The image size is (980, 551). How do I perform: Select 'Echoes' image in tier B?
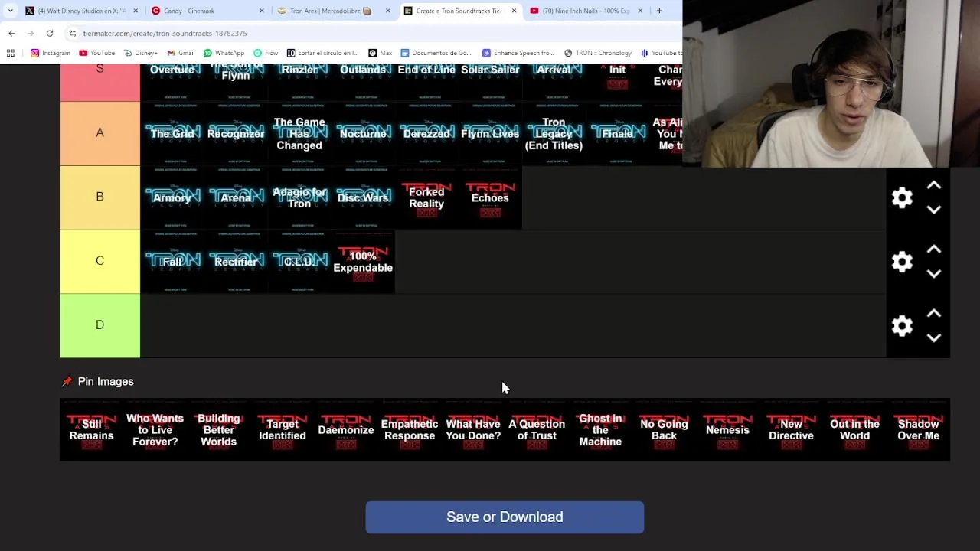(x=490, y=197)
